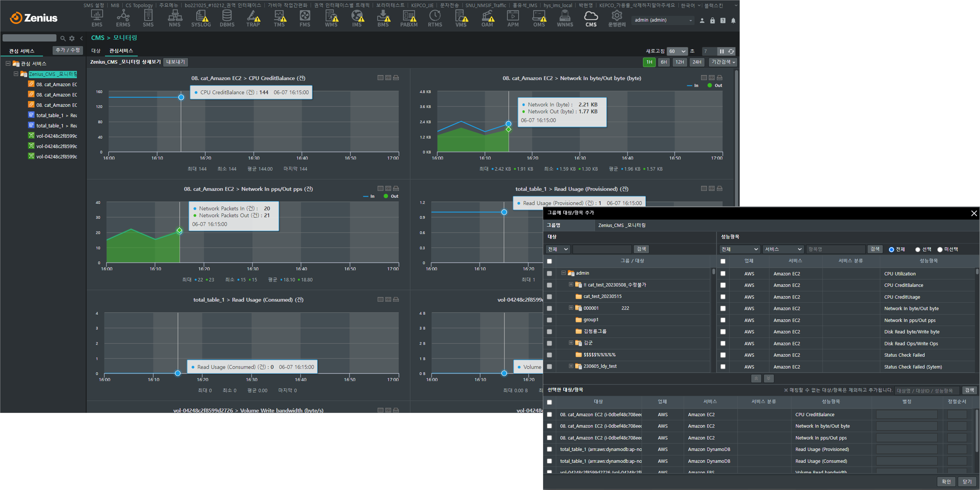Expand the 230605_ldy_test folder node

[571, 366]
